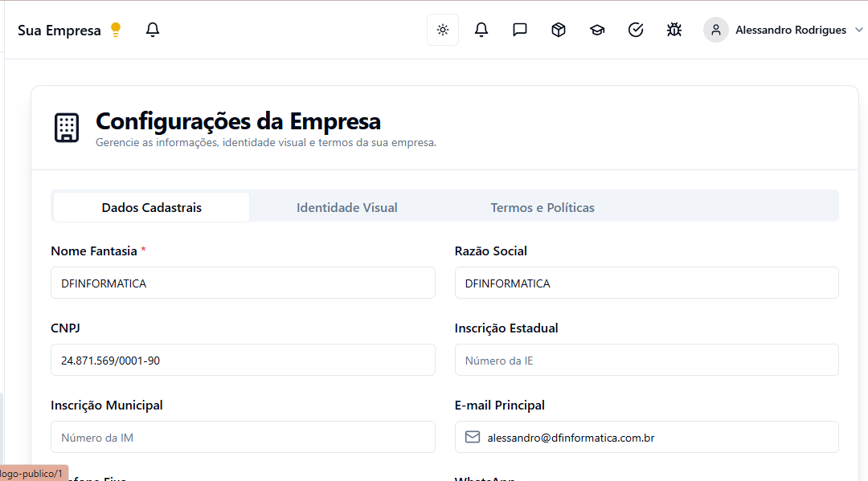Click the package box icon

(559, 30)
